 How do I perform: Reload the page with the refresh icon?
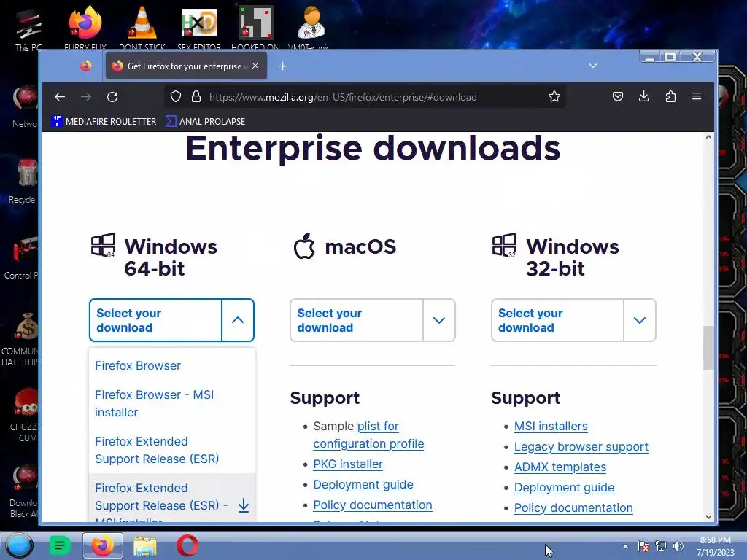pos(112,97)
